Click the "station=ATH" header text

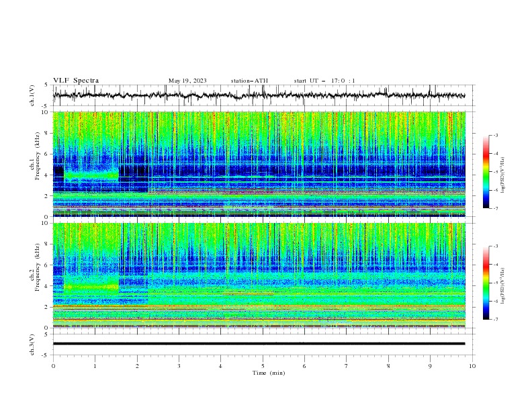(249, 81)
